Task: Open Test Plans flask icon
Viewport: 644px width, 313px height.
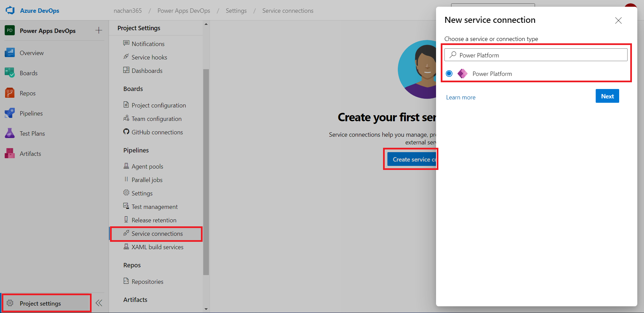Action: (10, 133)
